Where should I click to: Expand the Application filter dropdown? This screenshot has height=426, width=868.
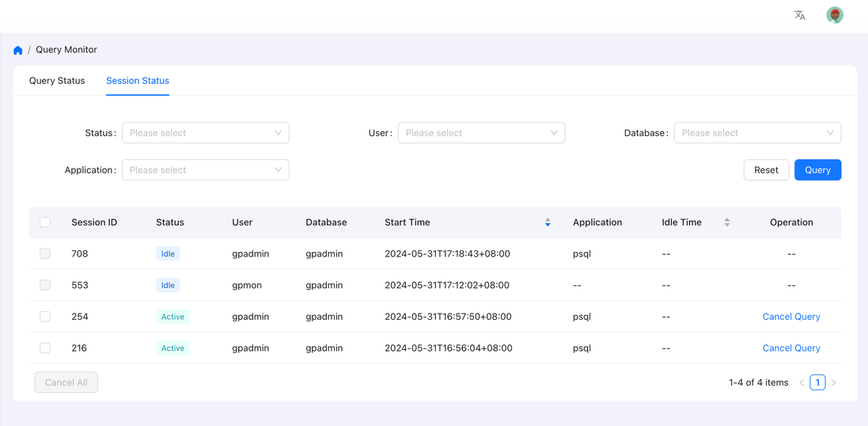pos(205,170)
